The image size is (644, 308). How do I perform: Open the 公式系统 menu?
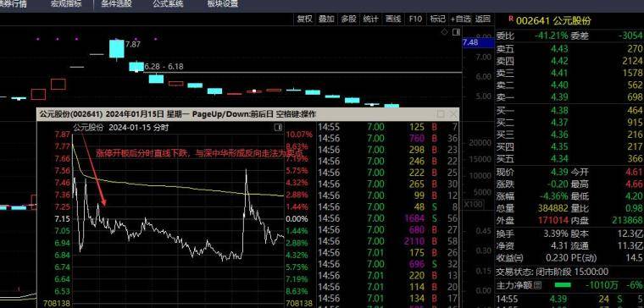[x=168, y=4]
